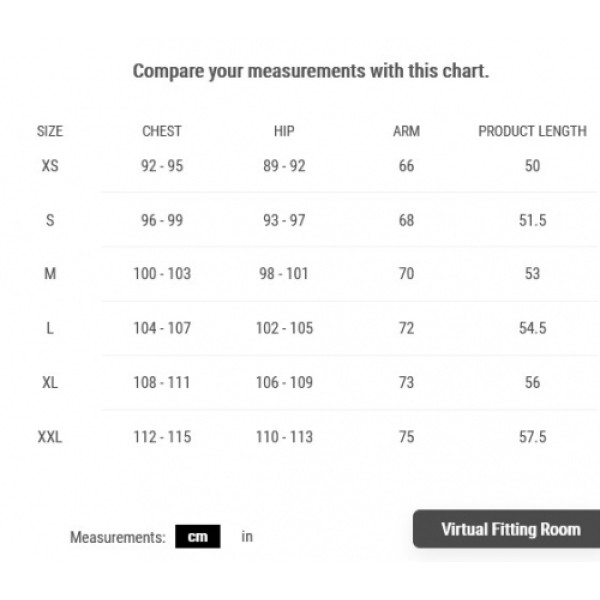Click the chart heading text
Viewport: 600px width, 600px height.
tap(311, 71)
